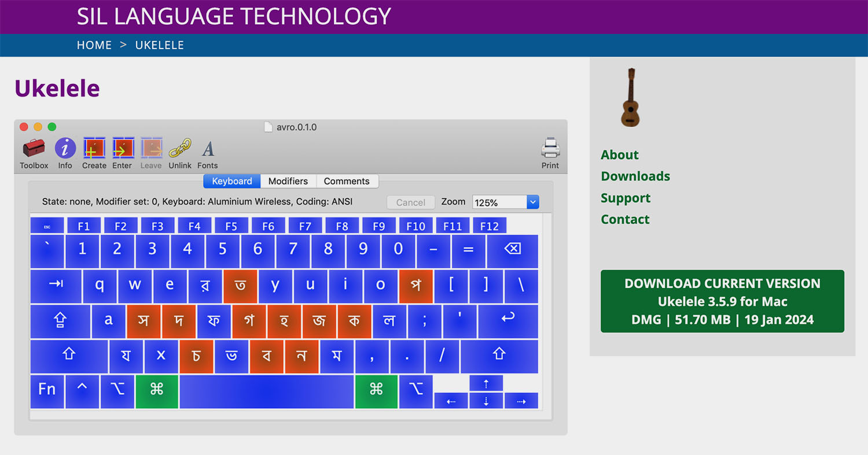Switch to the Modifiers tab
Screen dimensions: 868x455
pos(288,181)
